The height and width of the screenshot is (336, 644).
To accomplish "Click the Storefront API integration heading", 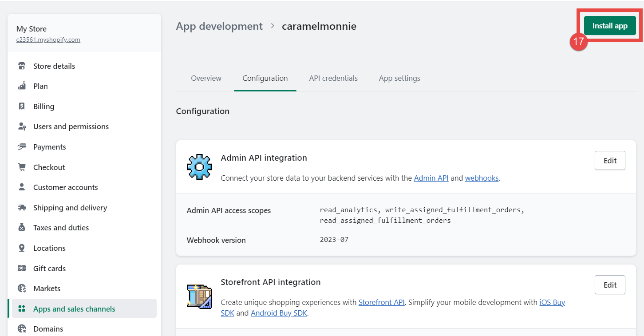I will (x=271, y=282).
